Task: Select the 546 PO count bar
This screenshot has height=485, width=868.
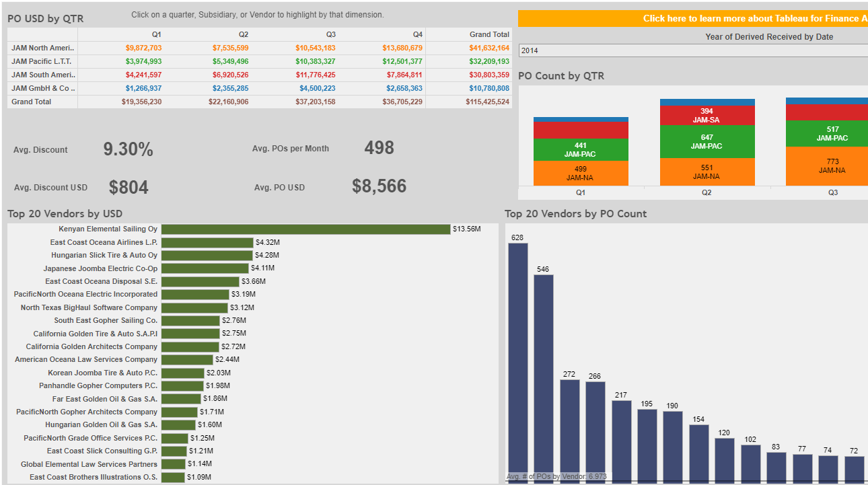Action: coord(544,377)
